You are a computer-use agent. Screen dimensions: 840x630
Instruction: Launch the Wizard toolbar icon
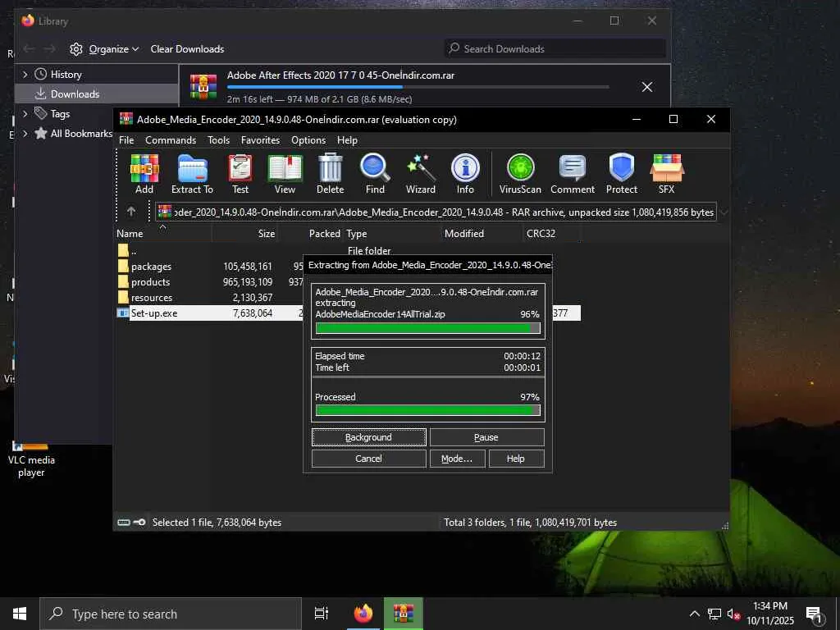tap(421, 174)
